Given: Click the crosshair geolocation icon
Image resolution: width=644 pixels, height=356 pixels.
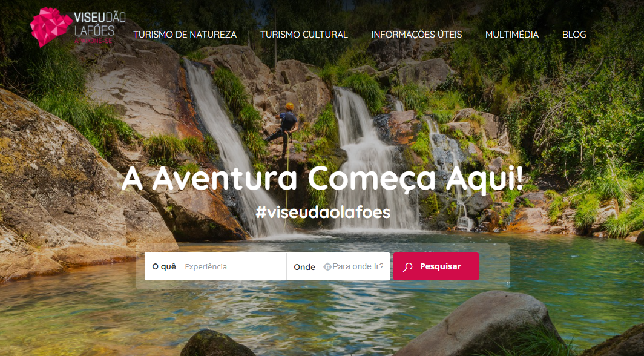Looking at the screenshot, I should click(x=327, y=267).
